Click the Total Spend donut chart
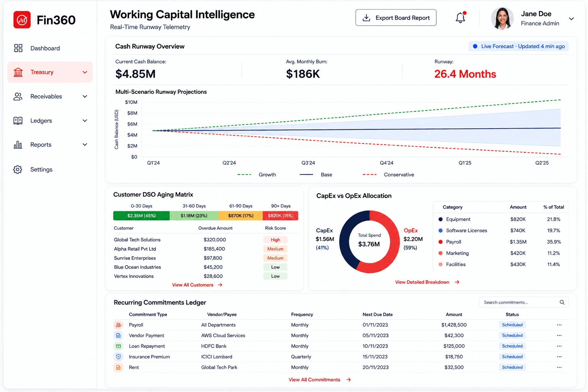Image resolution: width=588 pixels, height=392 pixels. [x=369, y=242]
